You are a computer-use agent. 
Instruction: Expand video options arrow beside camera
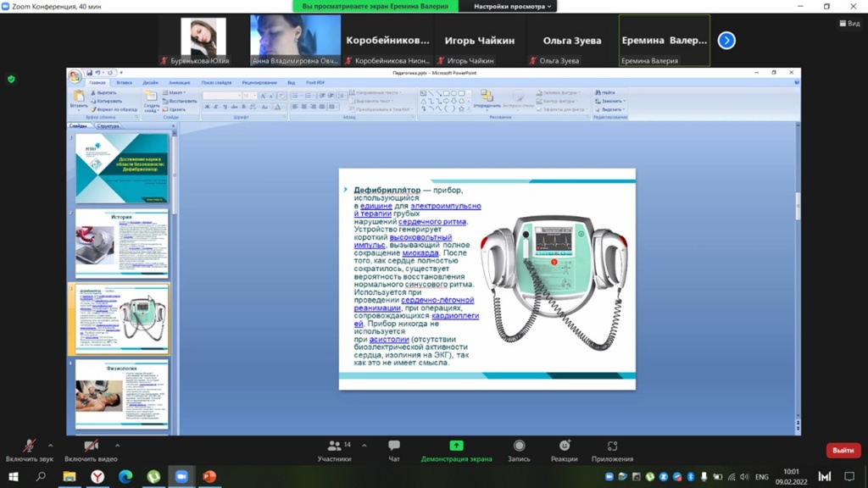pos(117,445)
